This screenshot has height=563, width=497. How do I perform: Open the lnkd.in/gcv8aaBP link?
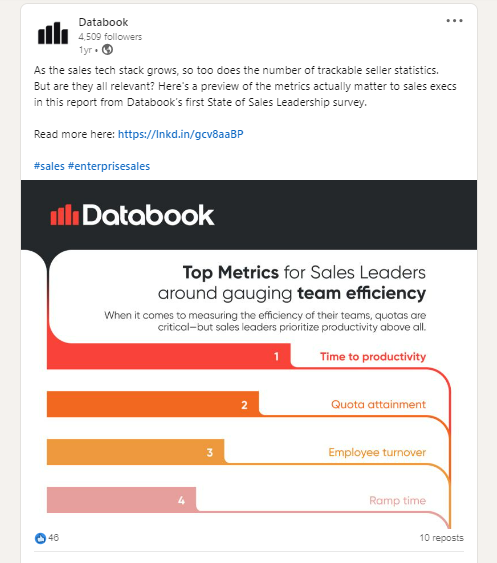tap(181, 134)
